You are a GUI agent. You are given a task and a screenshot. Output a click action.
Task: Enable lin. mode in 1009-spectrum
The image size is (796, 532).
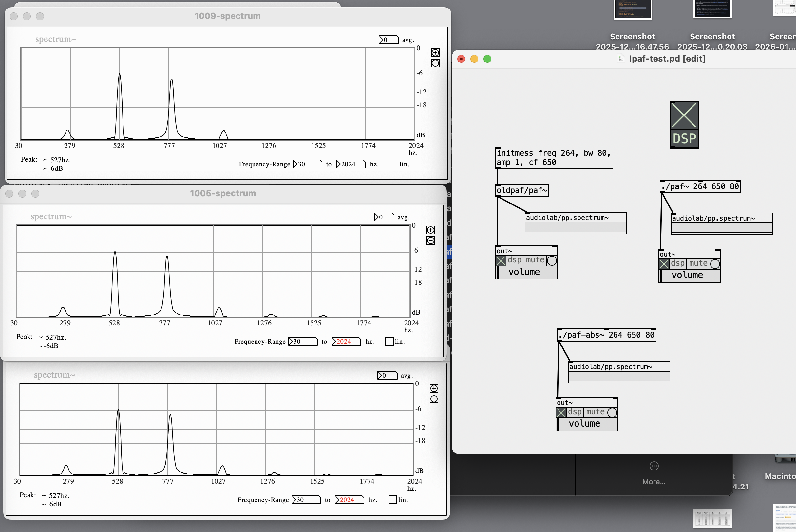[x=394, y=164]
